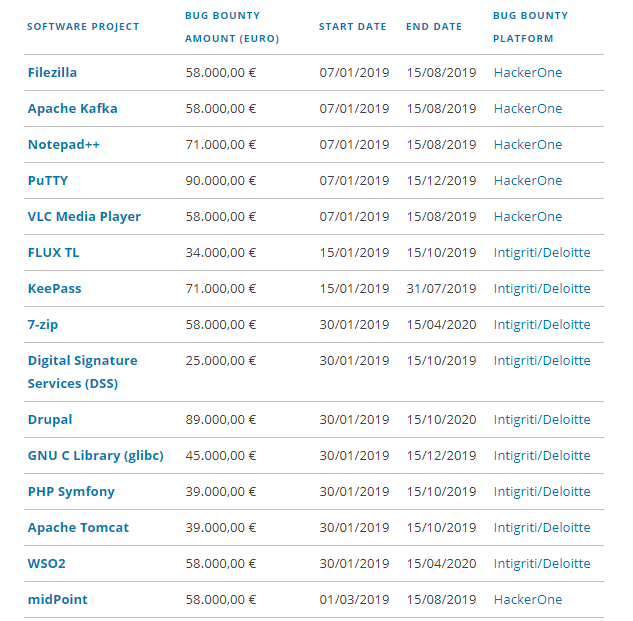The image size is (633, 621).
Task: Click the Apache Kafka project link
Action: coord(72,109)
